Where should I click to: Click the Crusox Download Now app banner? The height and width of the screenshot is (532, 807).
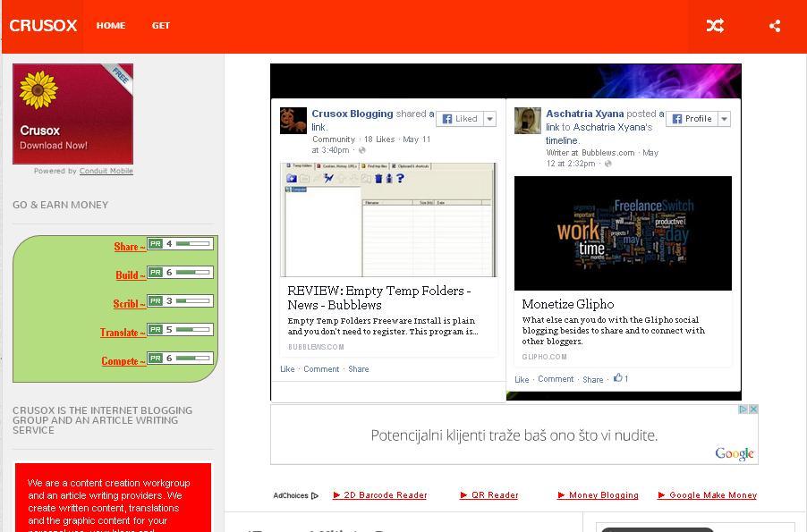coord(72,114)
